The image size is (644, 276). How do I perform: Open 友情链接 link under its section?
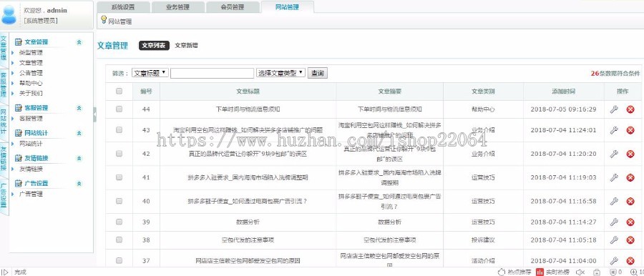coord(31,169)
